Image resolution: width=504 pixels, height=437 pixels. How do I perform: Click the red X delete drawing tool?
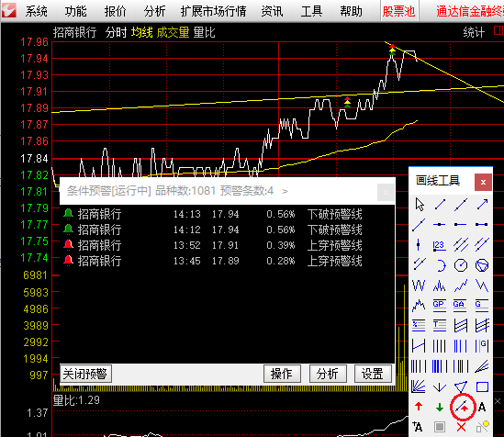pyautogui.click(x=461, y=427)
